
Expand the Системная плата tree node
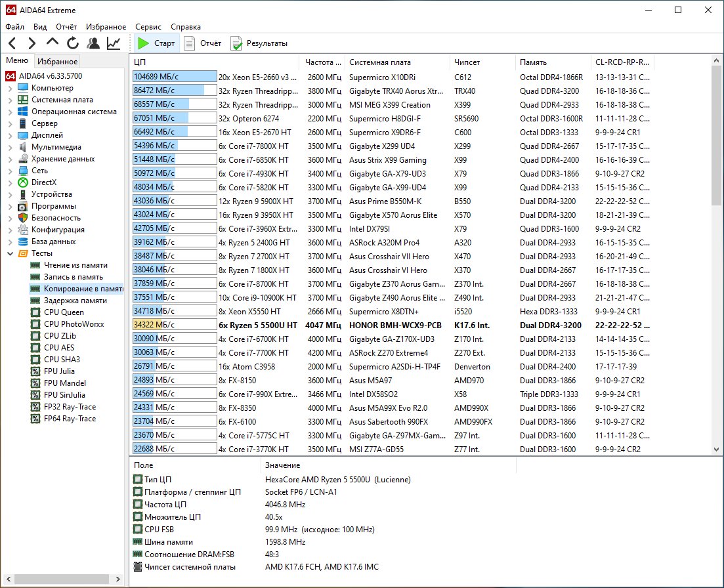10,100
